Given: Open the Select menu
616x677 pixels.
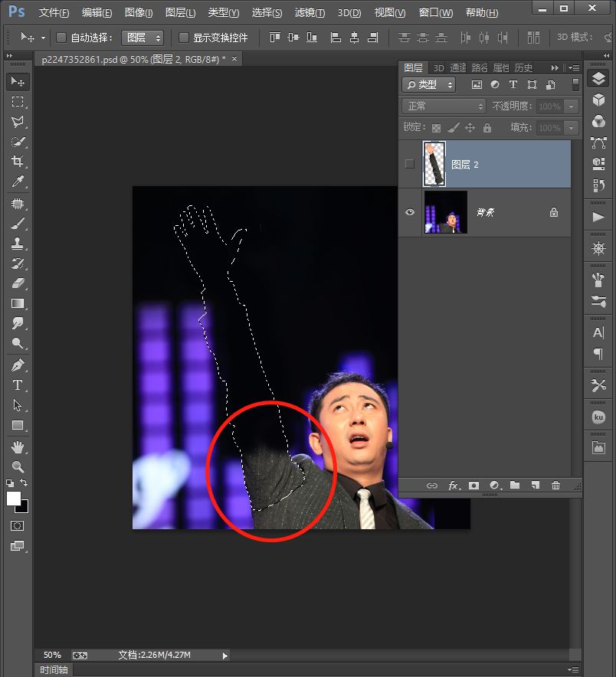Looking at the screenshot, I should [267, 12].
